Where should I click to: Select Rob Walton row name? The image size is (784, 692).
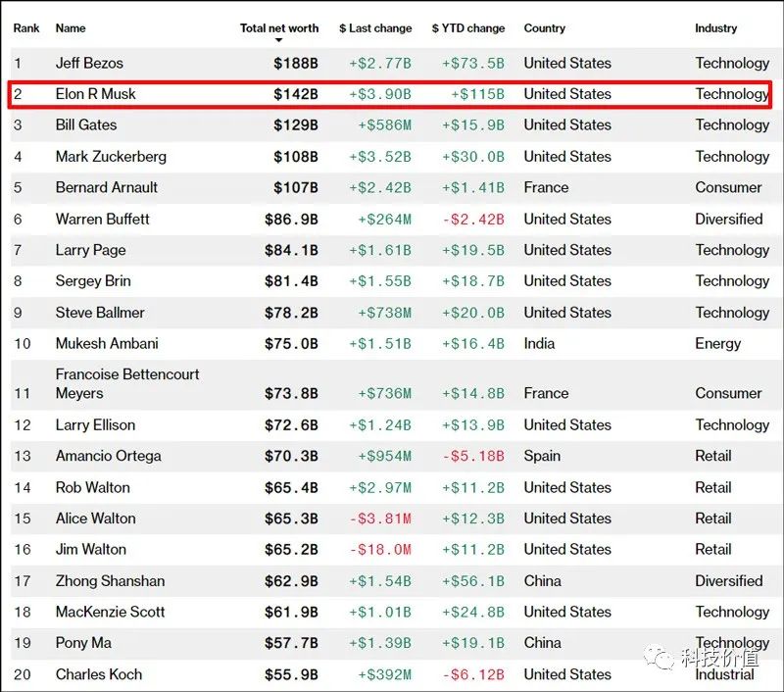[93, 487]
